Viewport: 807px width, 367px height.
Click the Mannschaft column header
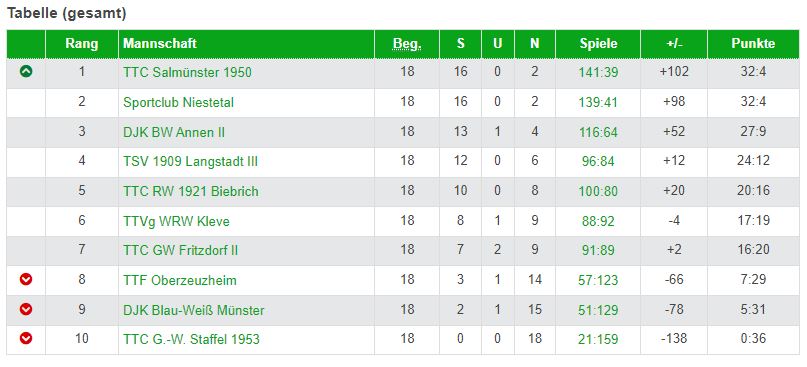point(160,44)
